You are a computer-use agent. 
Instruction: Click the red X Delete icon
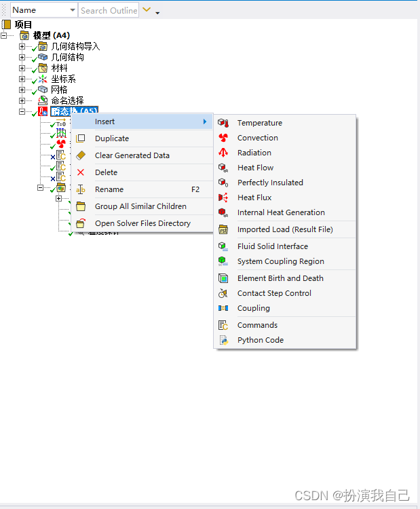[81, 172]
